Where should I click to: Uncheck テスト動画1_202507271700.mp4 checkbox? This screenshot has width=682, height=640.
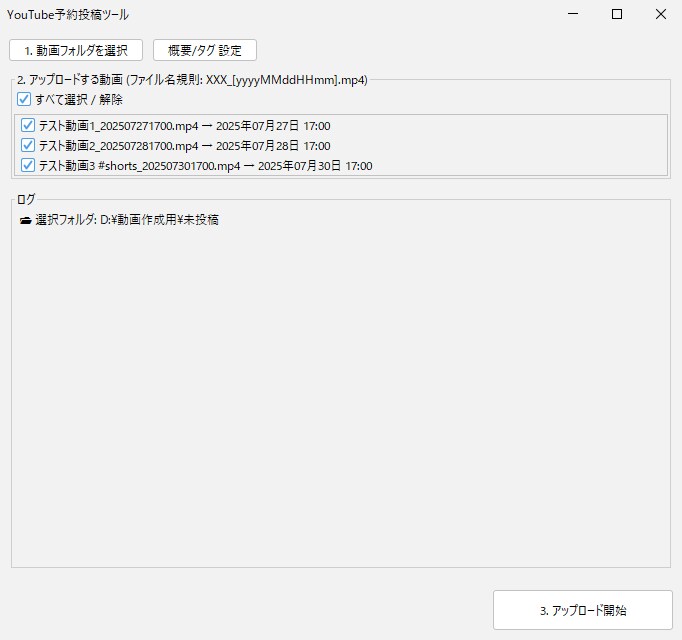click(x=28, y=126)
